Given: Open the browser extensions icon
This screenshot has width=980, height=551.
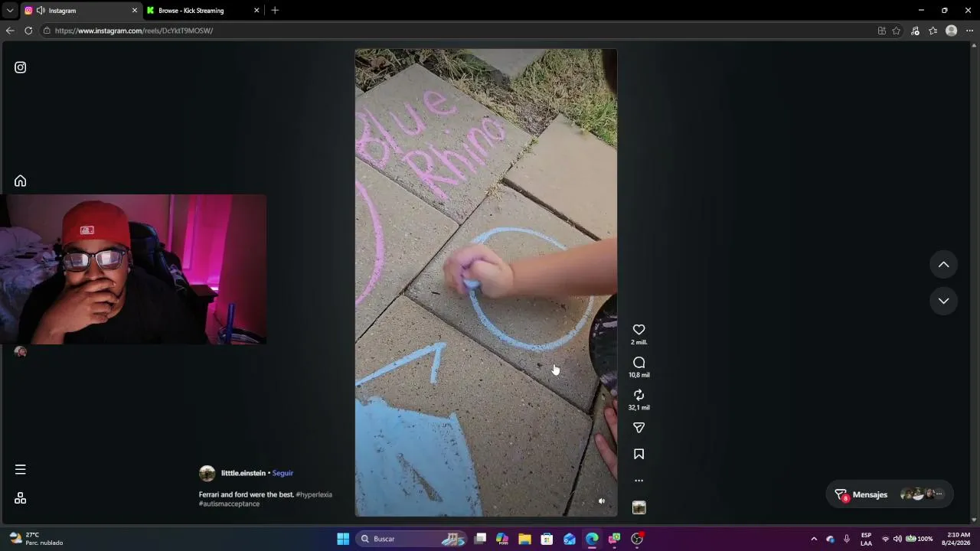Looking at the screenshot, I should tap(915, 31).
